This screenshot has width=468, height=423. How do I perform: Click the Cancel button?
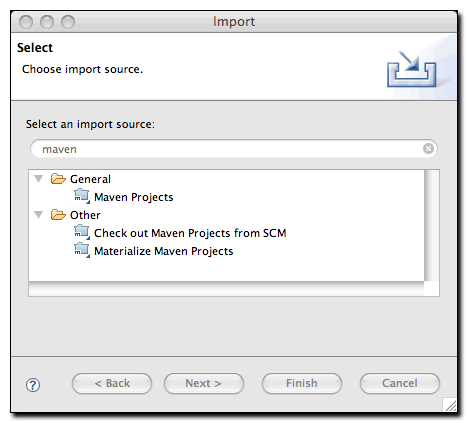400,383
